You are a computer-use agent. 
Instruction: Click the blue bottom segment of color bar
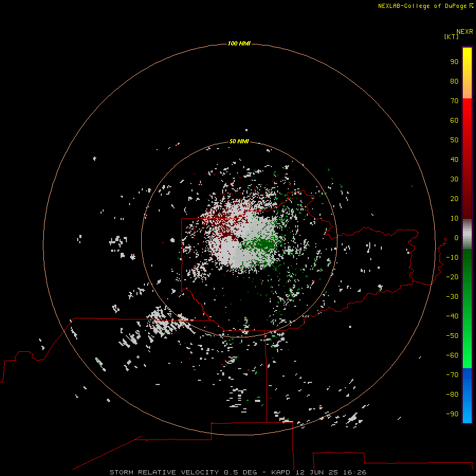pyautogui.click(x=467, y=396)
